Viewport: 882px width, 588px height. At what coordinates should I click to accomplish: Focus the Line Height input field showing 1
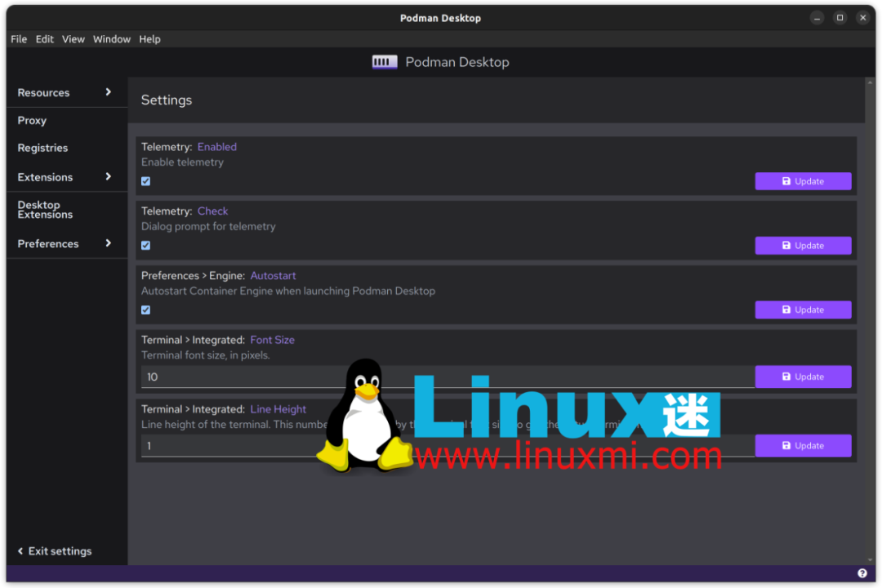[x=448, y=446]
